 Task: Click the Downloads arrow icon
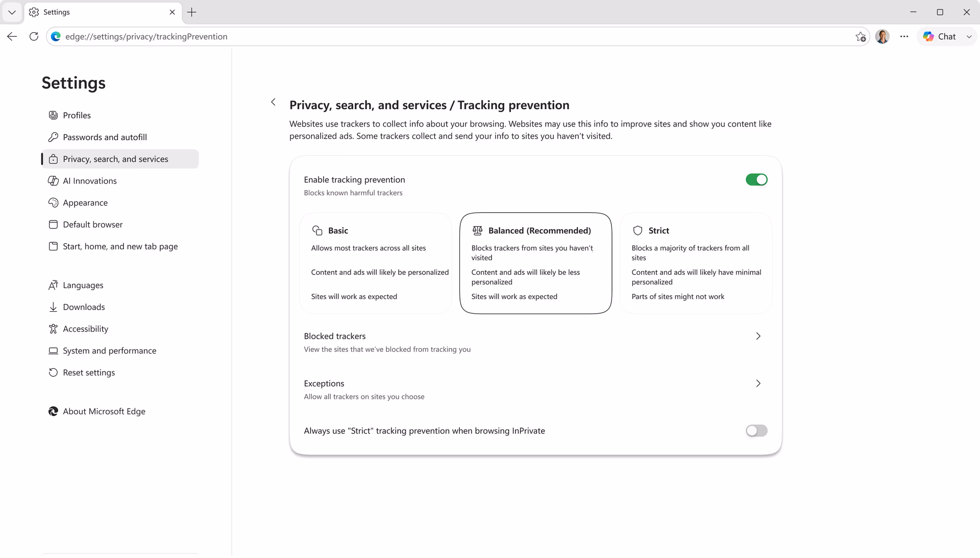click(53, 307)
